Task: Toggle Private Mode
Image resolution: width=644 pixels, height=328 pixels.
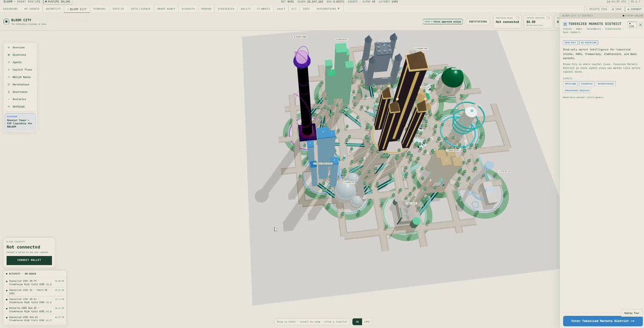Action: click(x=596, y=9)
